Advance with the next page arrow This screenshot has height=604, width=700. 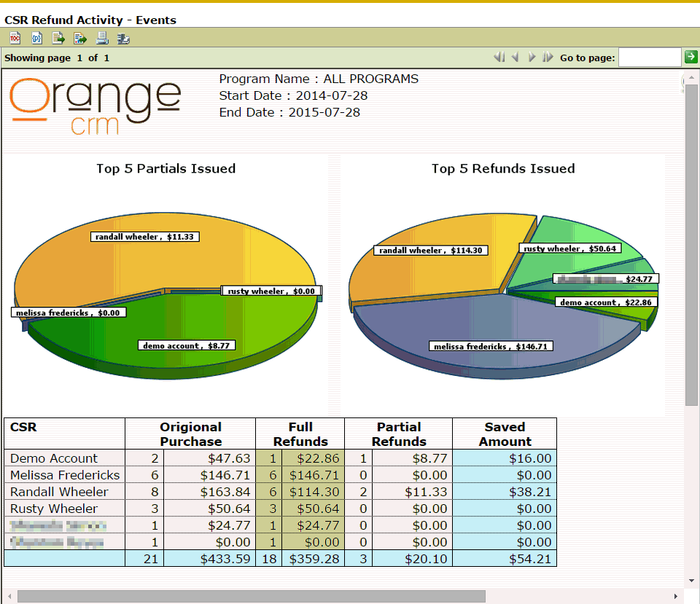[532, 58]
